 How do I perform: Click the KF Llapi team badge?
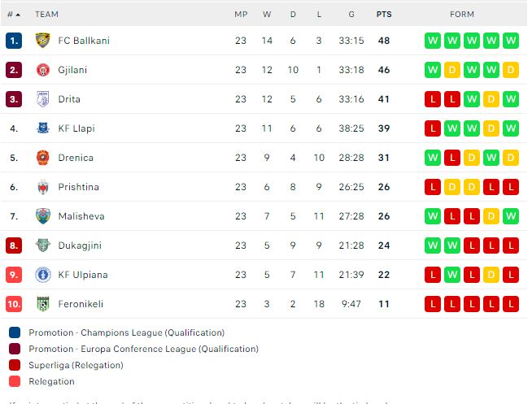tap(43, 128)
